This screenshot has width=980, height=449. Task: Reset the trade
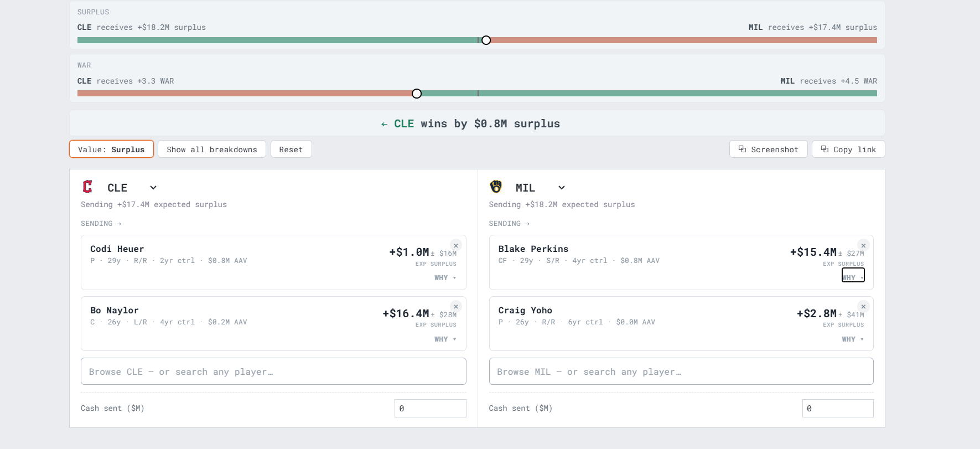tap(291, 149)
